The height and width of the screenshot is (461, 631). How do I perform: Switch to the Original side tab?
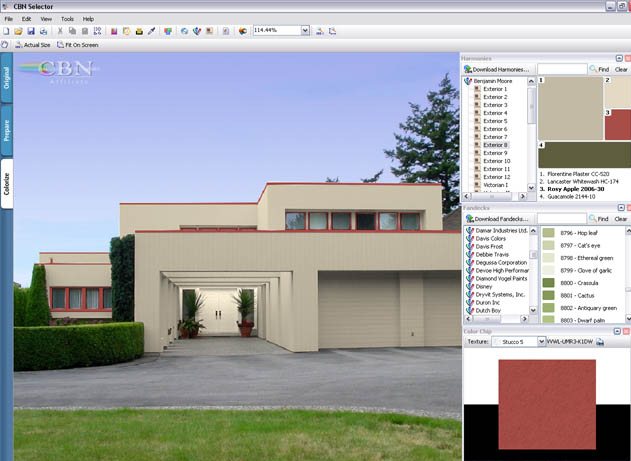click(6, 78)
